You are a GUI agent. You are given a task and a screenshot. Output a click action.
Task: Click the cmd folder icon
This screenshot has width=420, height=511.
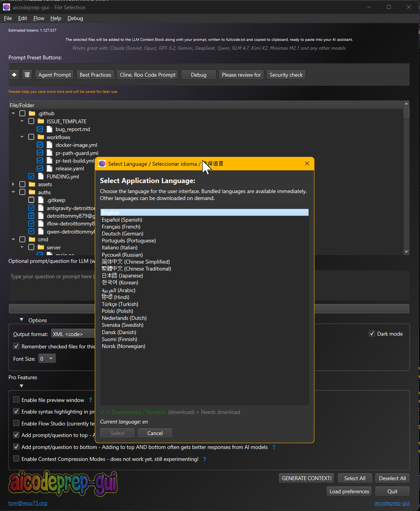[32, 239]
